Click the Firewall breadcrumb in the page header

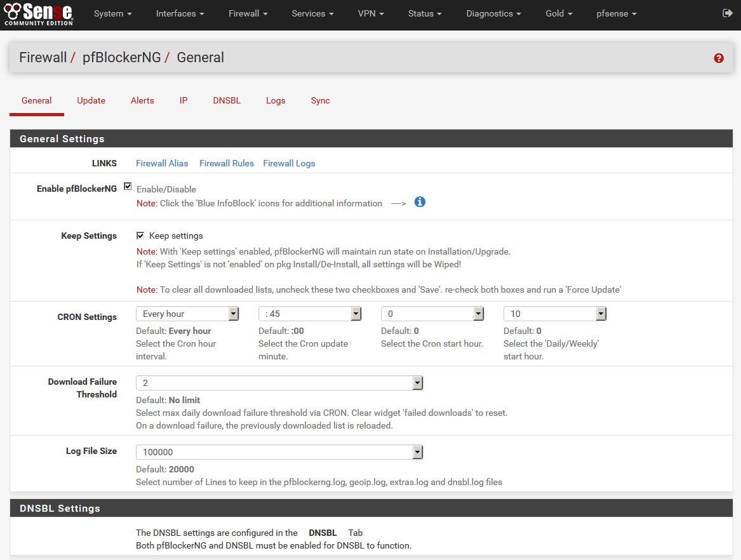pos(43,58)
